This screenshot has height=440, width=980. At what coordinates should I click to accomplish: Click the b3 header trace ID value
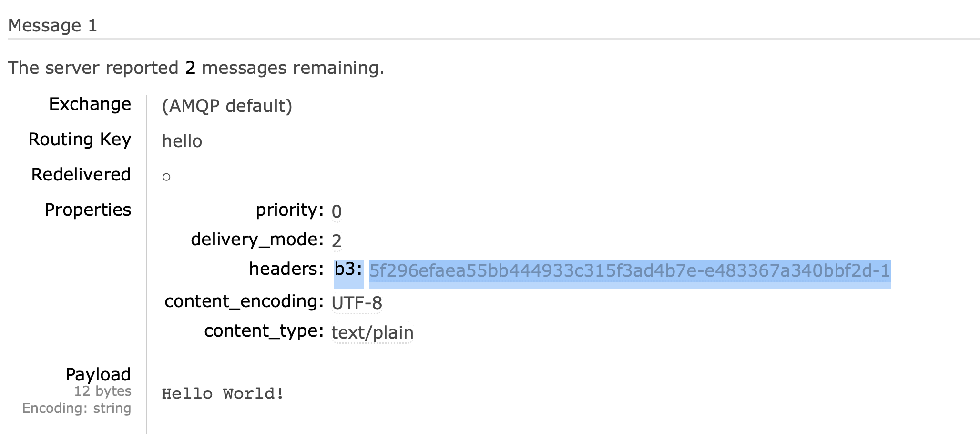630,271
